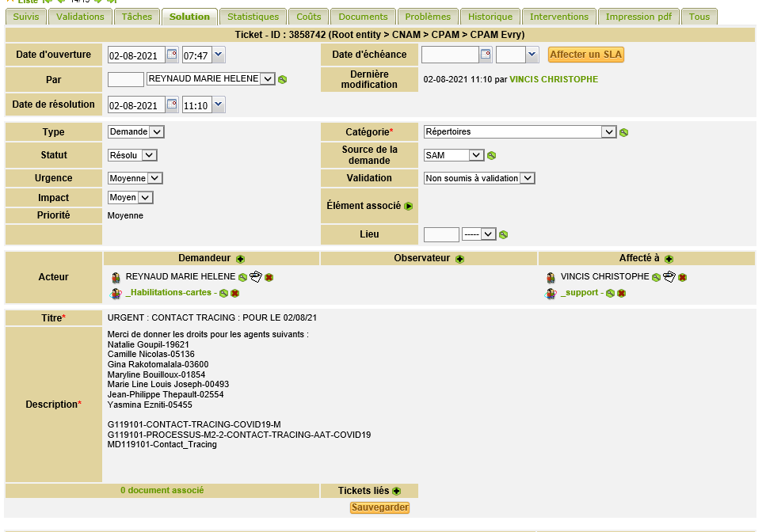The image size is (766, 532).
Task: Click the info icon next to Catégorie dropdown
Action: pos(624,132)
